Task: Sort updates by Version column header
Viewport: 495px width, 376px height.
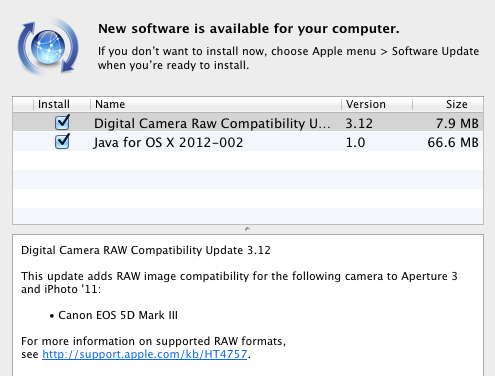Action: click(377, 104)
